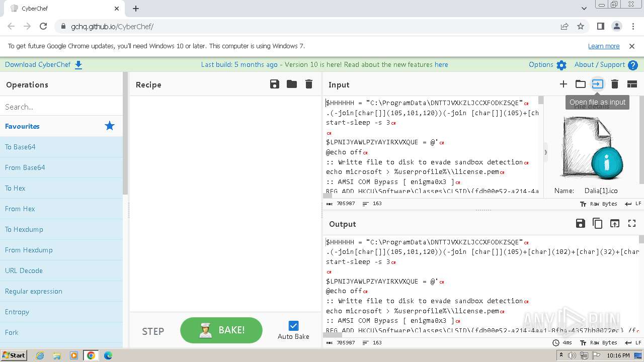This screenshot has height=362, width=644.
Task: Load a saved recipe via folder icon
Action: click(292, 84)
